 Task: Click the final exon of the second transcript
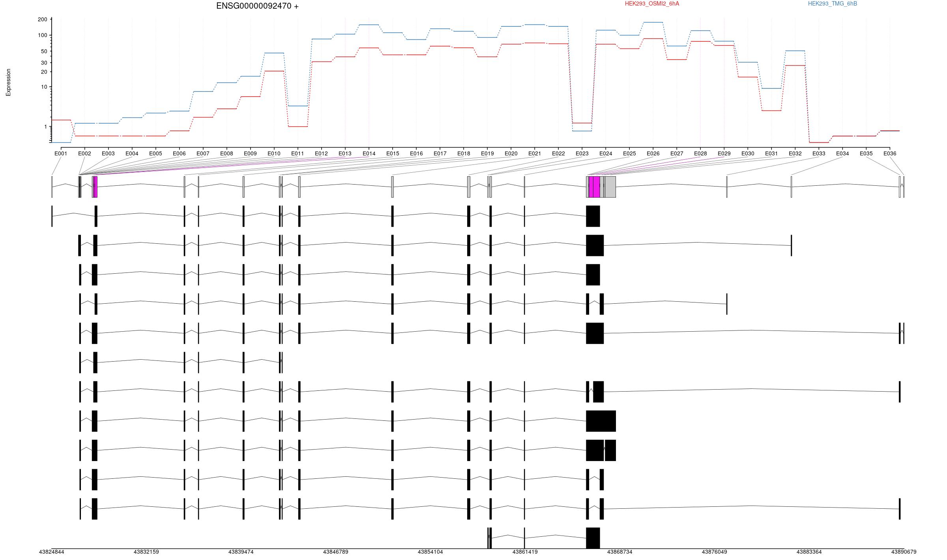(791, 245)
